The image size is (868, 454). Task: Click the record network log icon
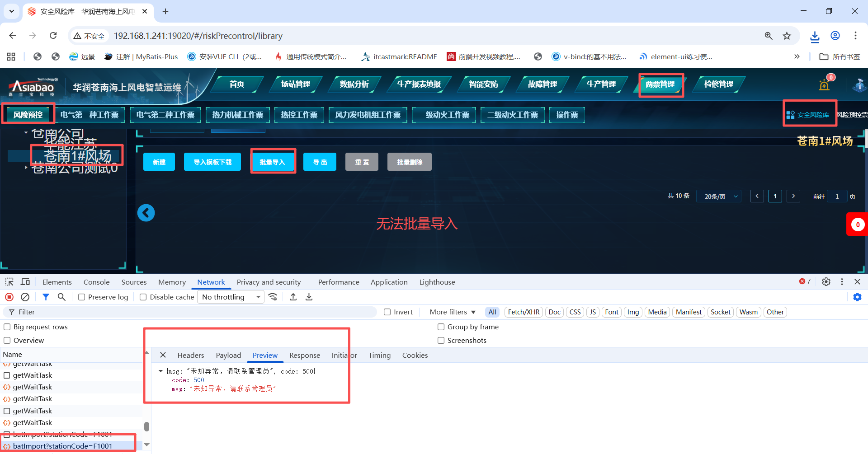[x=9, y=297]
